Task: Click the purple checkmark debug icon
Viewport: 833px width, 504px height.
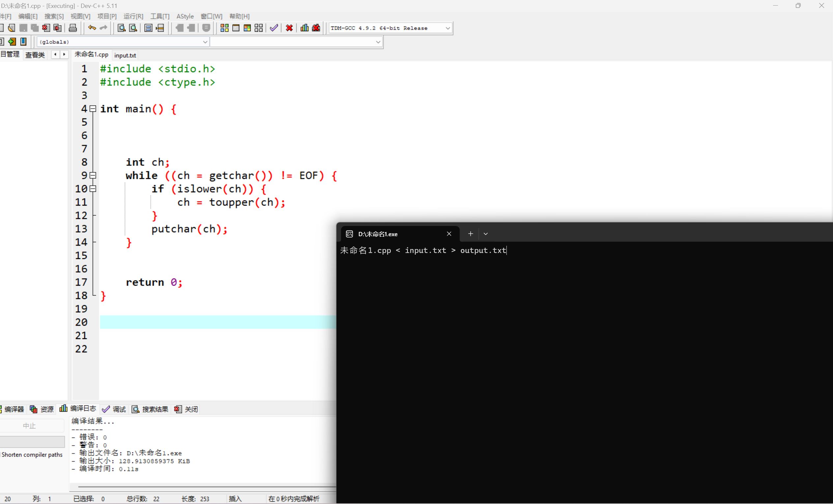Action: tap(274, 28)
